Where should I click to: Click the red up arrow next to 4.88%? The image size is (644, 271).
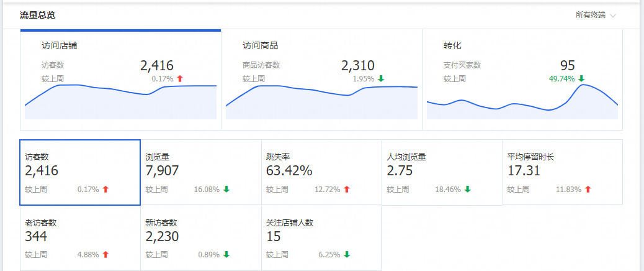pos(106,254)
